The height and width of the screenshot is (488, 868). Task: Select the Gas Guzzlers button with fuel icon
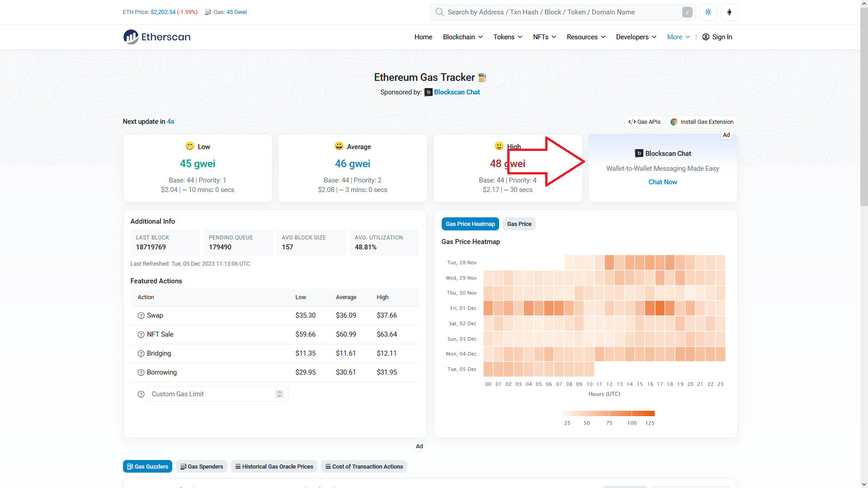coord(147,466)
